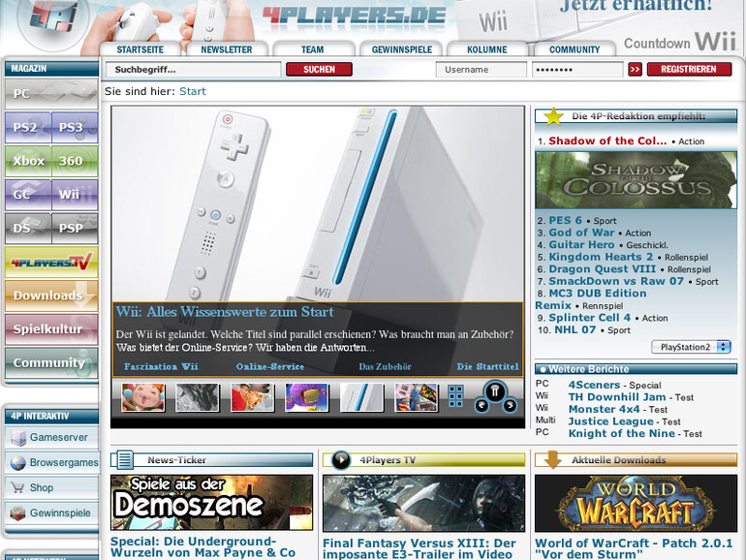This screenshot has width=746, height=560.
Task: Open World of WarCraft patch image
Action: (x=637, y=503)
